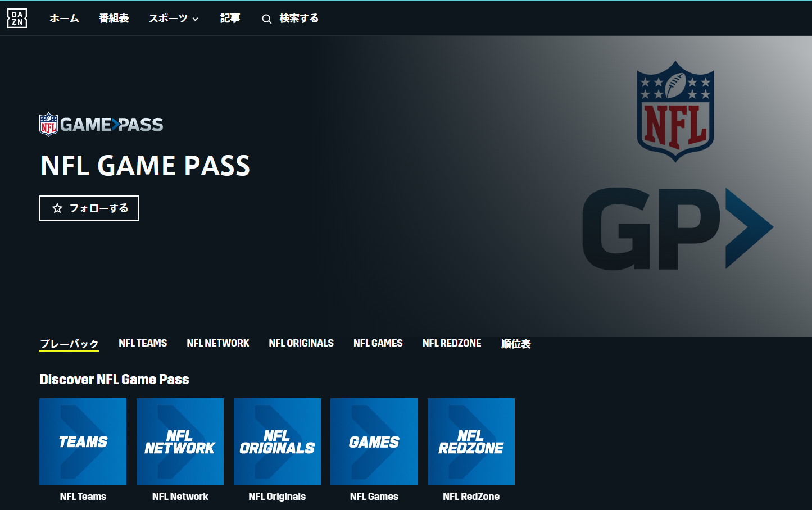This screenshot has width=812, height=510.
Task: Switch to the プレーバック tab
Action: 69,343
